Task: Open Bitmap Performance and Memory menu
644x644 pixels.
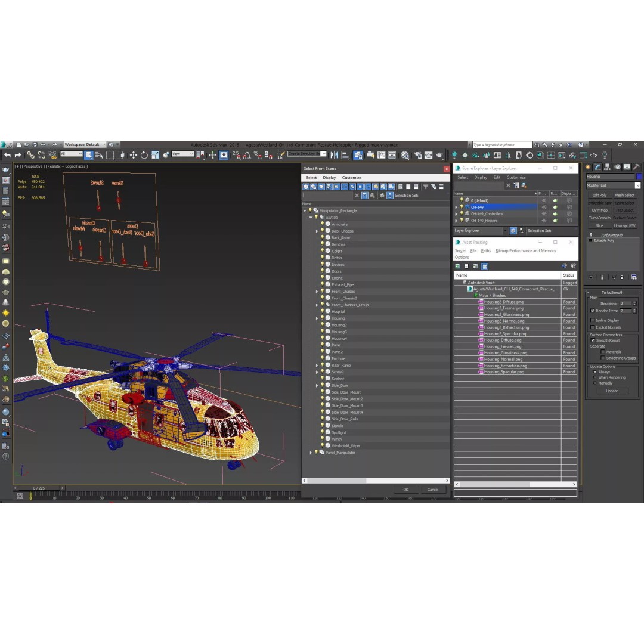Action: [525, 251]
